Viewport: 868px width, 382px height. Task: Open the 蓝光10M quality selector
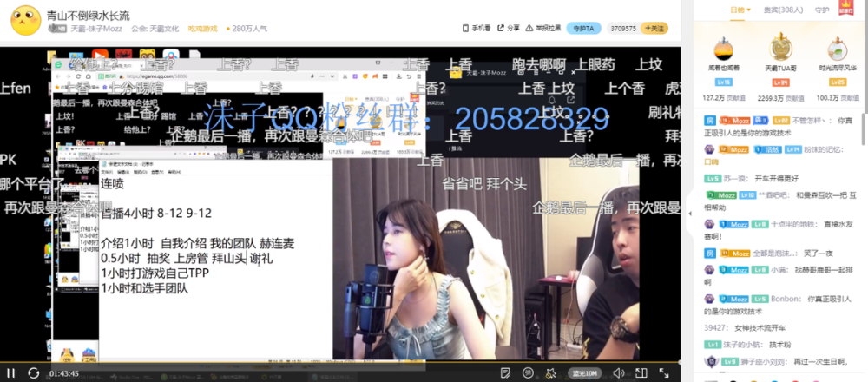[585, 373]
